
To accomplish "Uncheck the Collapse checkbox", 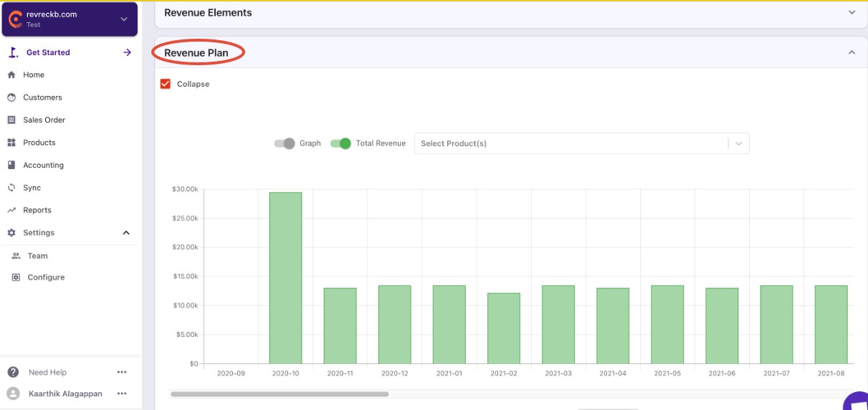I will tap(166, 84).
